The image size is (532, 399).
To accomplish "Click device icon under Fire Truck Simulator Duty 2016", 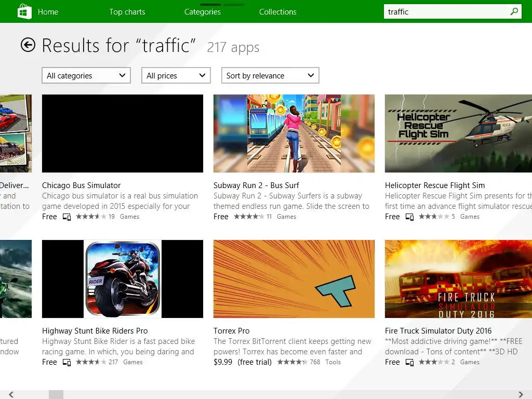I will (x=409, y=362).
